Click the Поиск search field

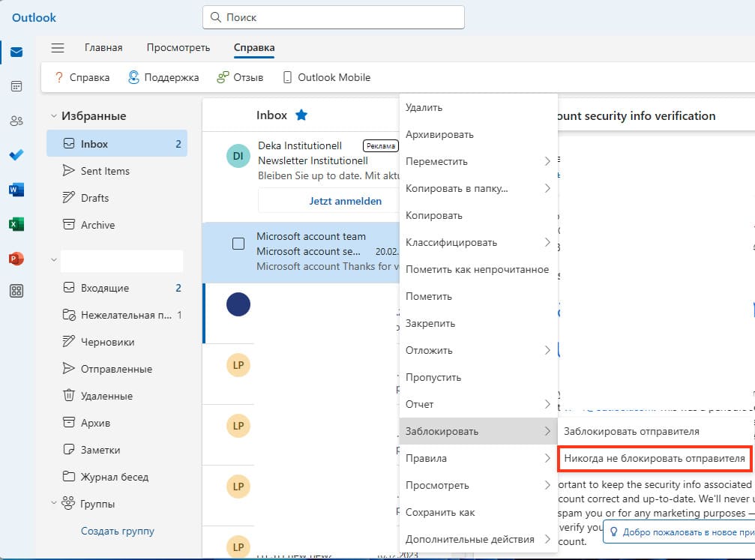[333, 17]
